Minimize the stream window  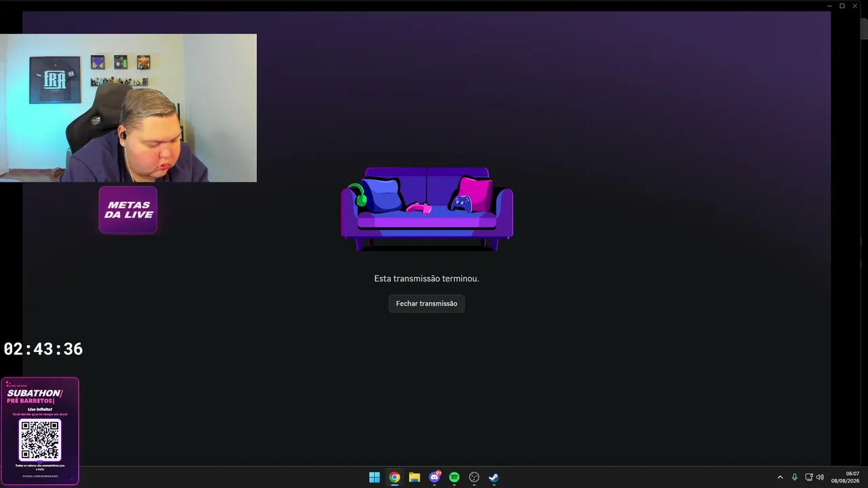coord(829,6)
